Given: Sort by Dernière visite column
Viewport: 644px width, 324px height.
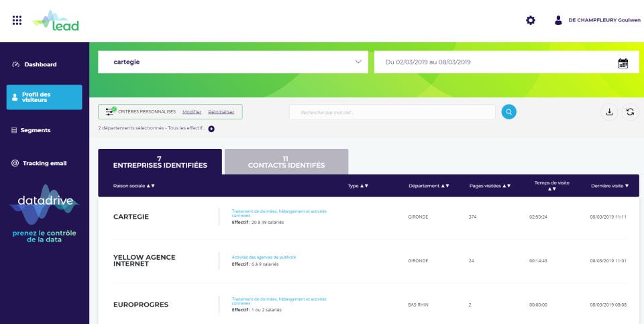Looking at the screenshot, I should pyautogui.click(x=610, y=186).
